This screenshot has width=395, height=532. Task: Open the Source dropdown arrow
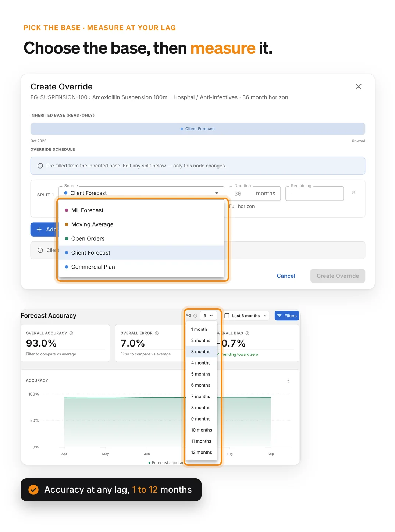[x=217, y=193]
